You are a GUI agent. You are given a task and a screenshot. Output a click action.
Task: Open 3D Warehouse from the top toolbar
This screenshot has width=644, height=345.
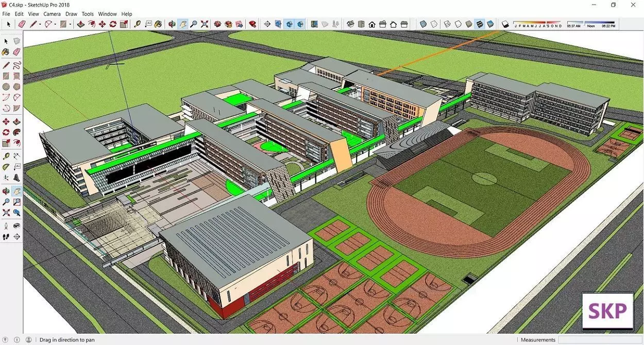217,24
